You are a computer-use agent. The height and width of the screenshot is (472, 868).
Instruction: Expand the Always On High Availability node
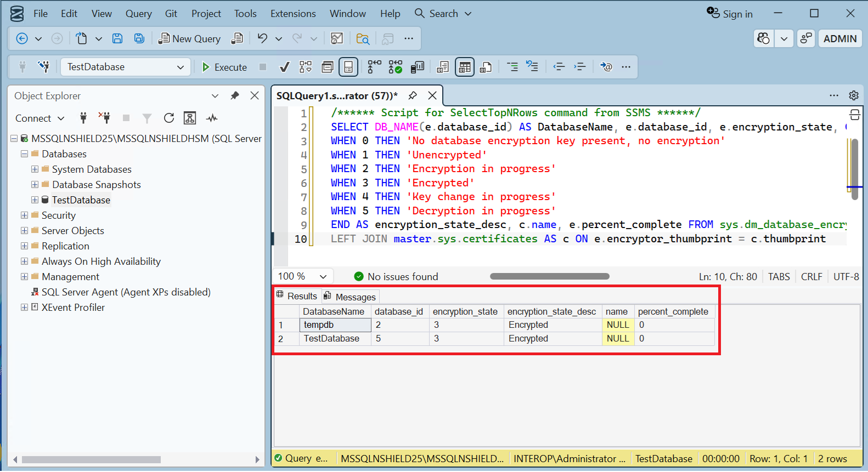pos(24,261)
